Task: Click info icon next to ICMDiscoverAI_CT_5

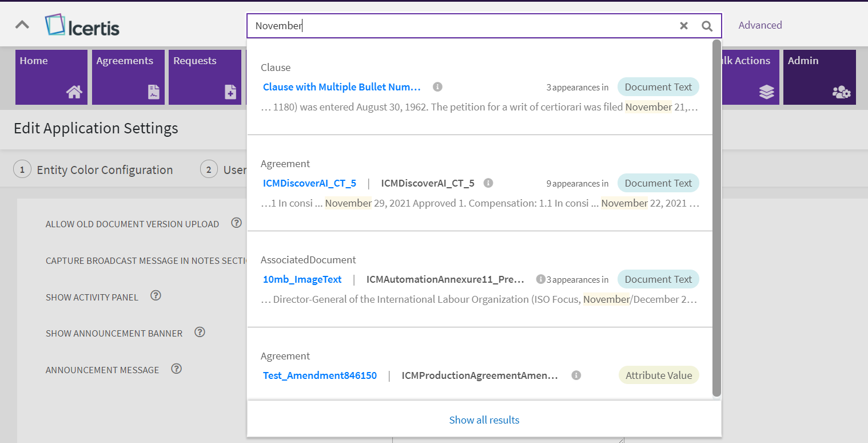Action: pos(488,183)
